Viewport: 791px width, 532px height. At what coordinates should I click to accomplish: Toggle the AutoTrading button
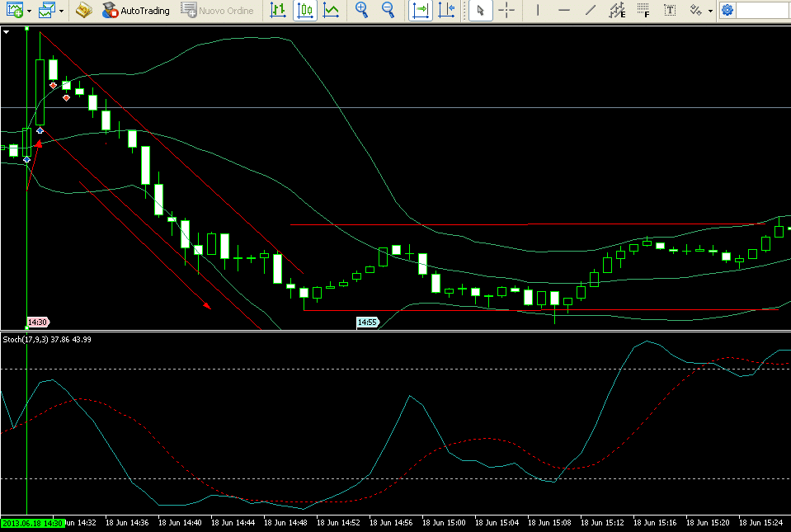(x=136, y=10)
